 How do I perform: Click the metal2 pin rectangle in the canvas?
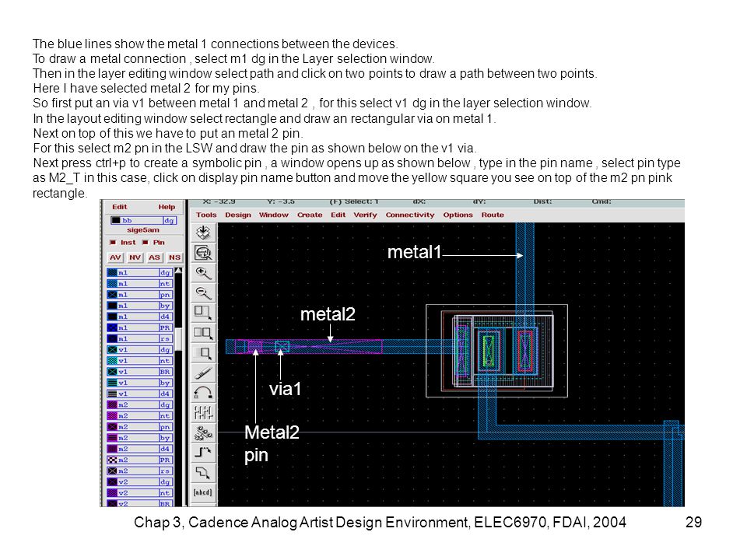pyautogui.click(x=255, y=347)
